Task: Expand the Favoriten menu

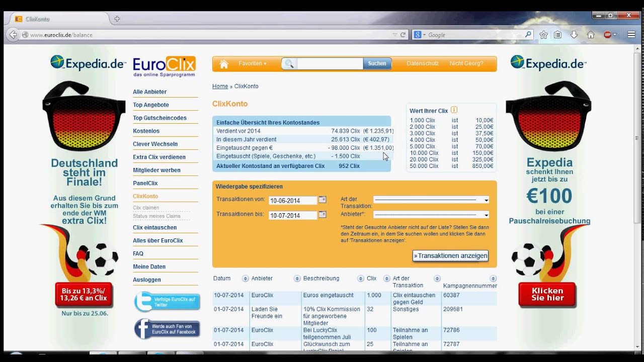Action: tap(253, 64)
